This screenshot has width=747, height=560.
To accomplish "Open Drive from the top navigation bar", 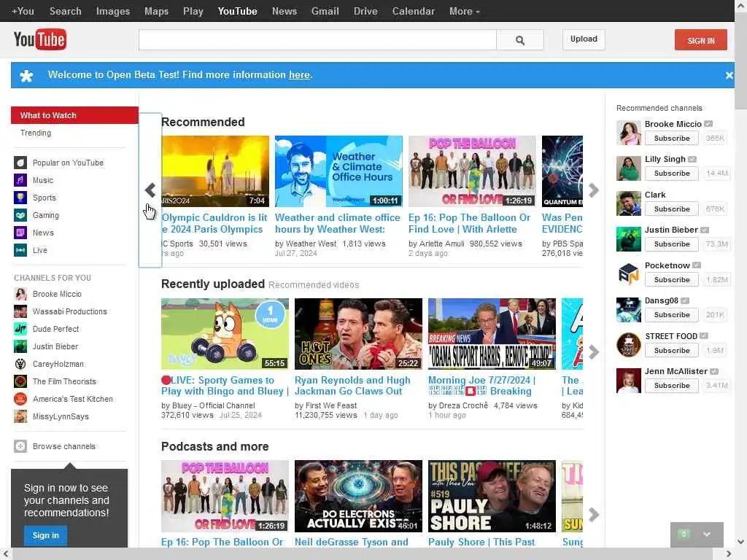I will pos(365,11).
